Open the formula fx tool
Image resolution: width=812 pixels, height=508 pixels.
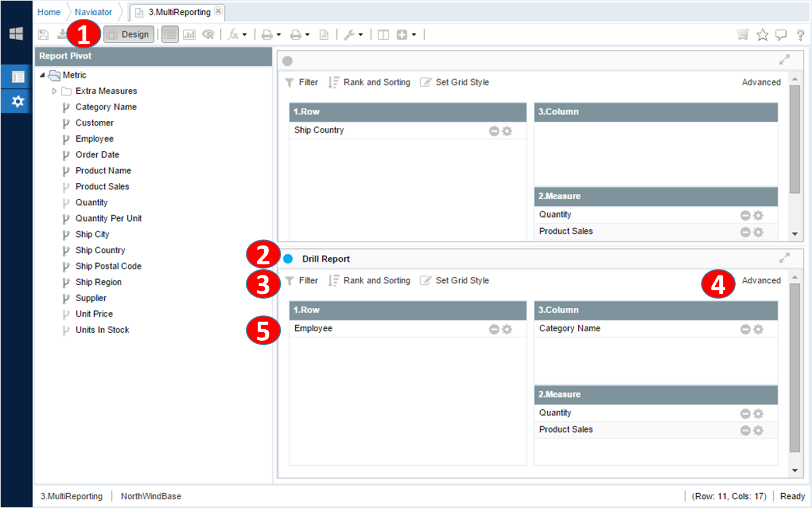pos(234,35)
